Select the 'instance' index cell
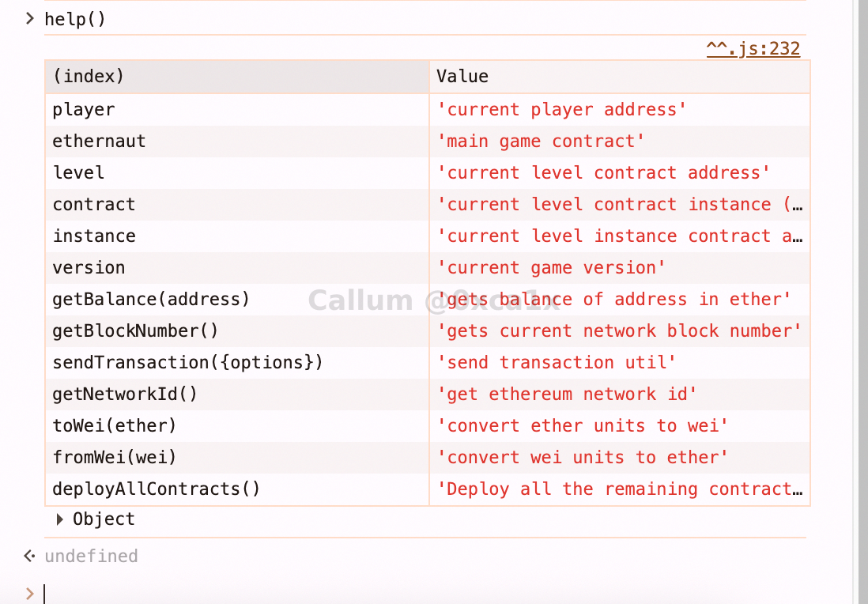 pyautogui.click(x=237, y=236)
